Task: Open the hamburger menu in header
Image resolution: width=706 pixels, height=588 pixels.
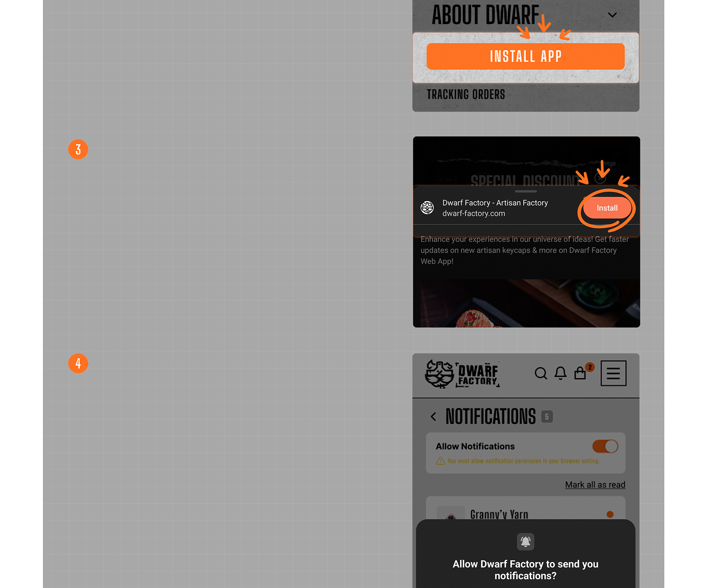Action: point(613,373)
